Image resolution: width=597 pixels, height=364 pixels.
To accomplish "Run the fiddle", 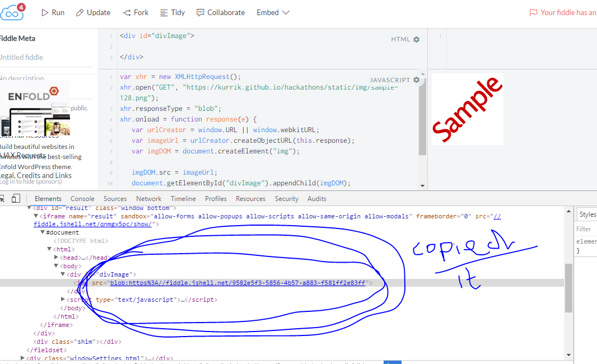I will tap(53, 12).
